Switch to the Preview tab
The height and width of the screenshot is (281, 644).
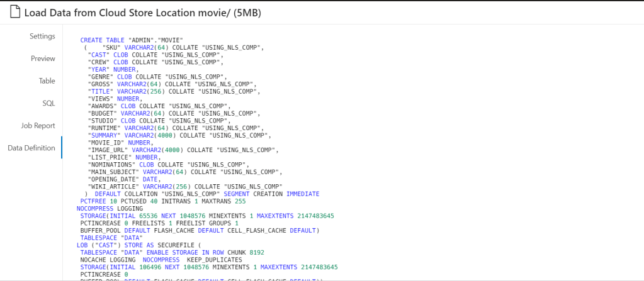point(43,58)
